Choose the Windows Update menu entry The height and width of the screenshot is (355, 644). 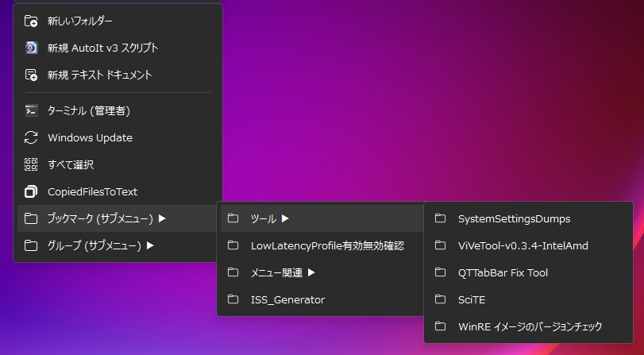click(x=118, y=137)
